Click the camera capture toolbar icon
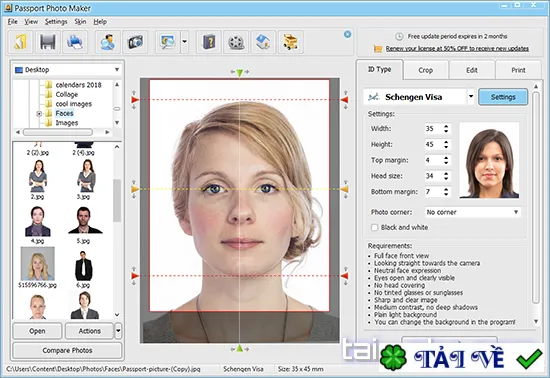This screenshot has width=550, height=378. tap(135, 42)
